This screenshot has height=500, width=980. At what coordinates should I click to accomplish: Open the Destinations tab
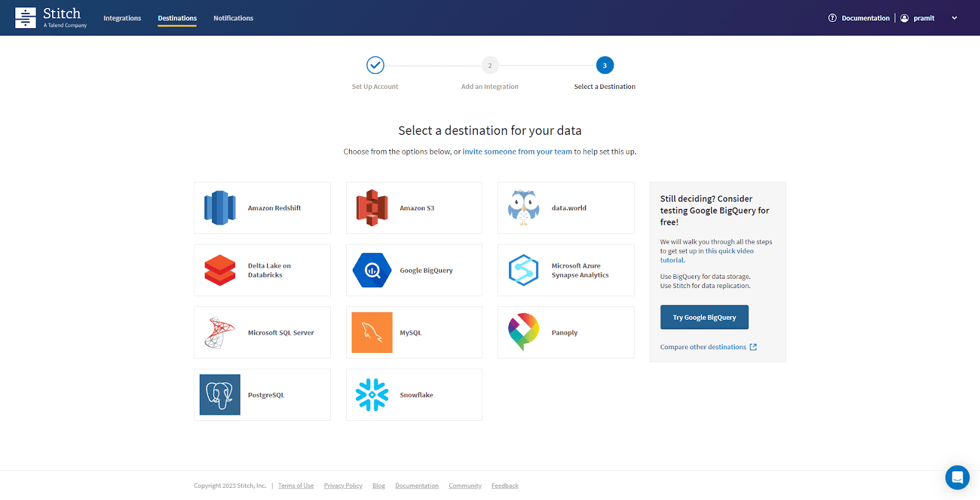177,18
